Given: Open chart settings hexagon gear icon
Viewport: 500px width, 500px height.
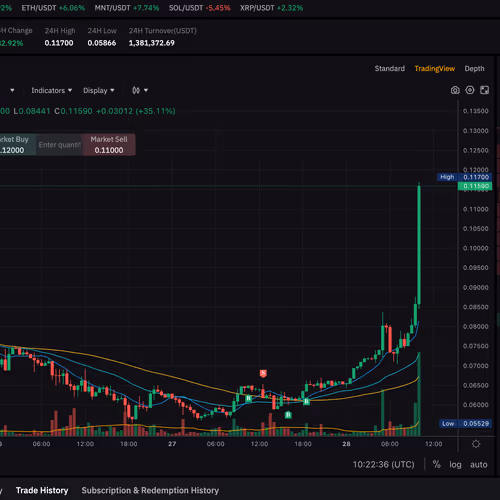Looking at the screenshot, I should (470, 90).
